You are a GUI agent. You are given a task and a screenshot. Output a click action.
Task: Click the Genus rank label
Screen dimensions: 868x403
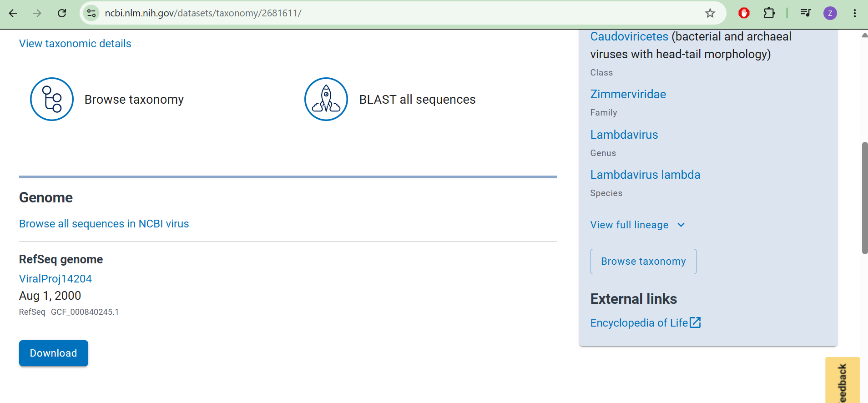(603, 153)
